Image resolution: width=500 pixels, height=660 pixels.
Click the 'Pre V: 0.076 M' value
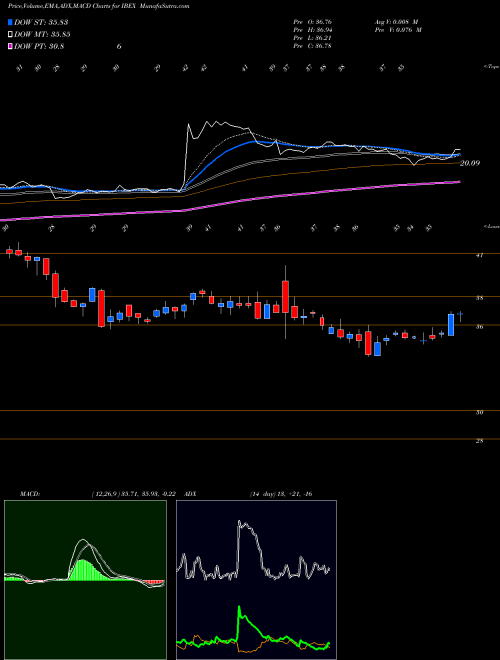tap(400, 30)
